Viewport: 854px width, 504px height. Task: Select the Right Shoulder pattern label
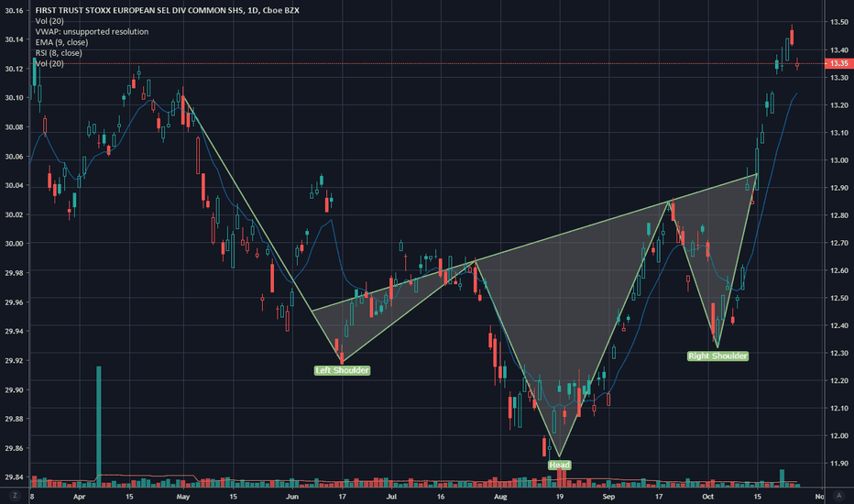click(x=717, y=356)
